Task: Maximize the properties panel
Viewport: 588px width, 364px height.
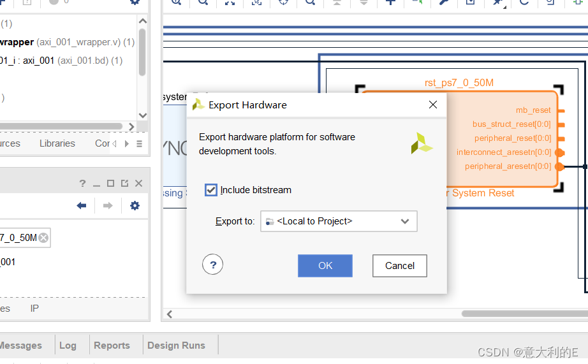Action: [x=110, y=184]
